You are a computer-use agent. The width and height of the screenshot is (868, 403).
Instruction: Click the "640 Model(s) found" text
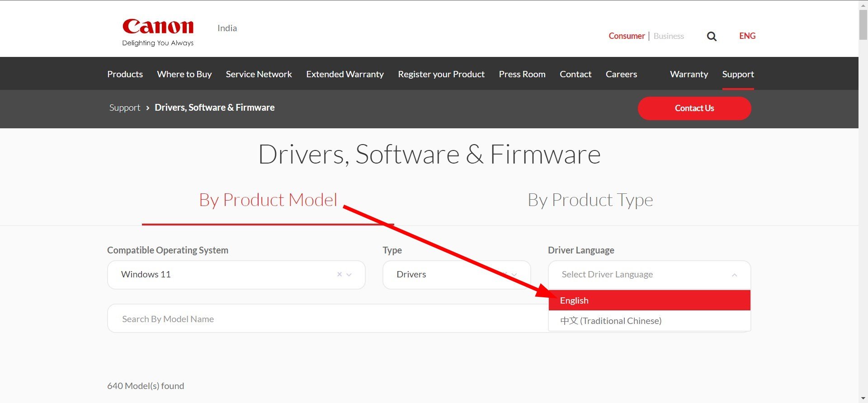pos(146,386)
